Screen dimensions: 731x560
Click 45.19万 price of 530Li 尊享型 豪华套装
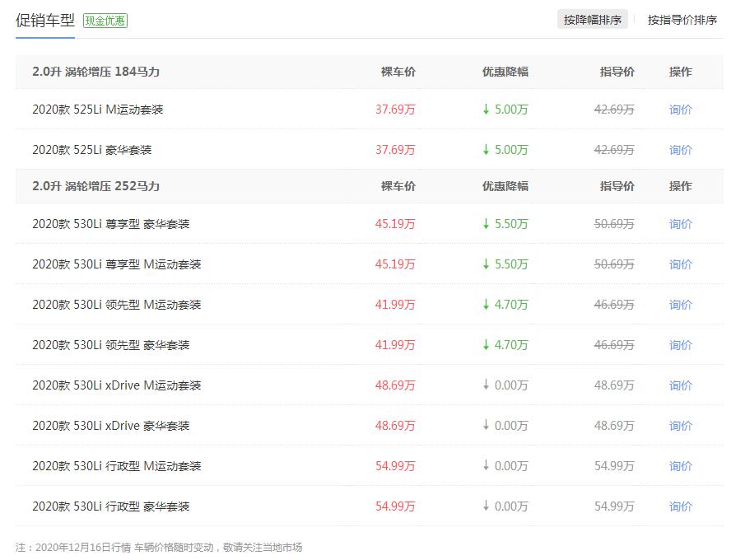tap(395, 224)
